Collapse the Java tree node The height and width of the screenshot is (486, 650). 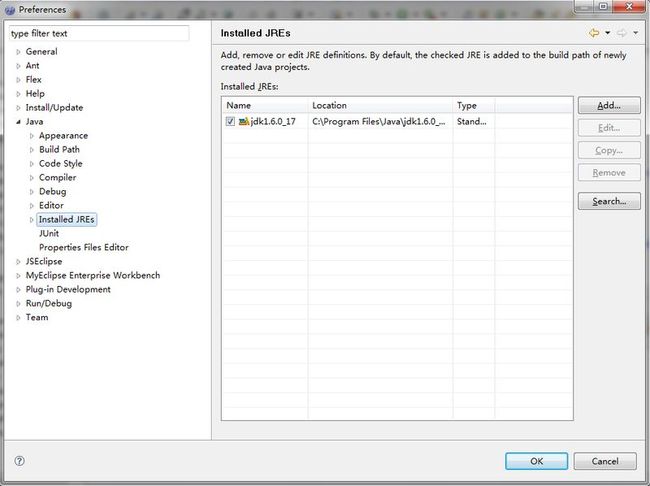[18, 122]
